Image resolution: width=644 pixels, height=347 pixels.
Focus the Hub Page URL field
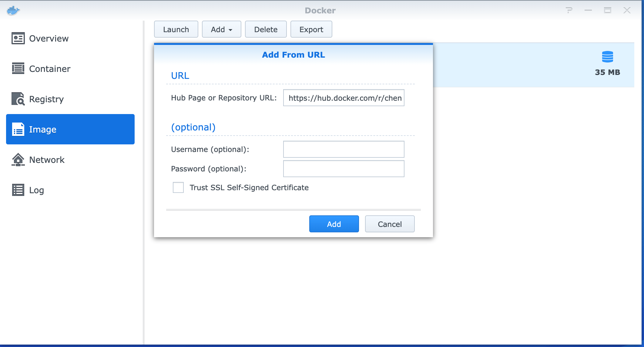344,98
